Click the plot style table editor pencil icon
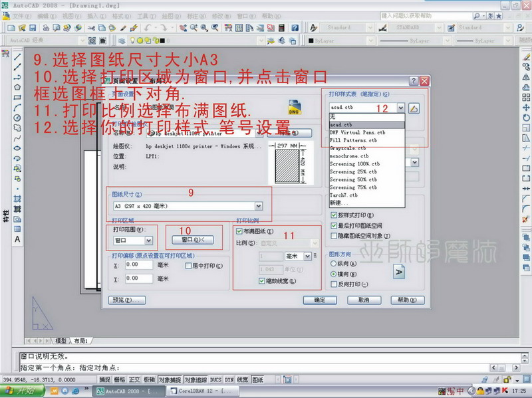The width and height of the screenshot is (532, 398). point(414,108)
